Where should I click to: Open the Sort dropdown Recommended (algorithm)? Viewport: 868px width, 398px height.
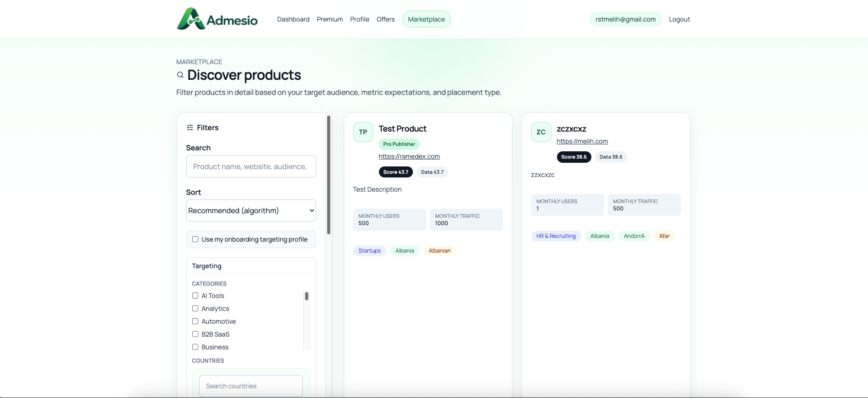coord(251,210)
